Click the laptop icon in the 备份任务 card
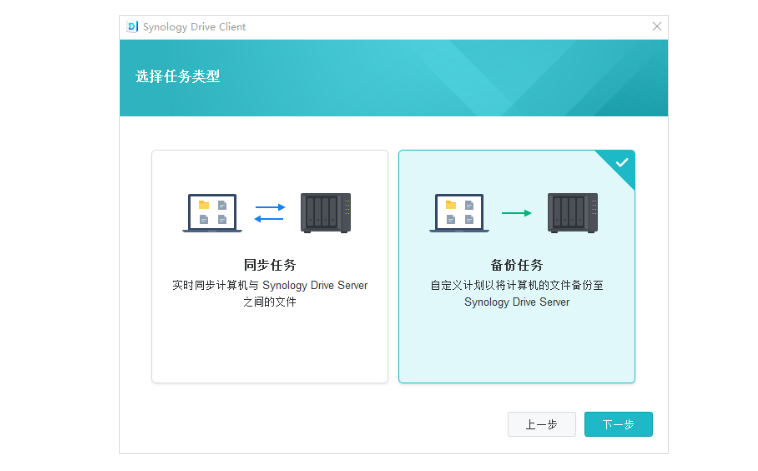 click(x=459, y=213)
